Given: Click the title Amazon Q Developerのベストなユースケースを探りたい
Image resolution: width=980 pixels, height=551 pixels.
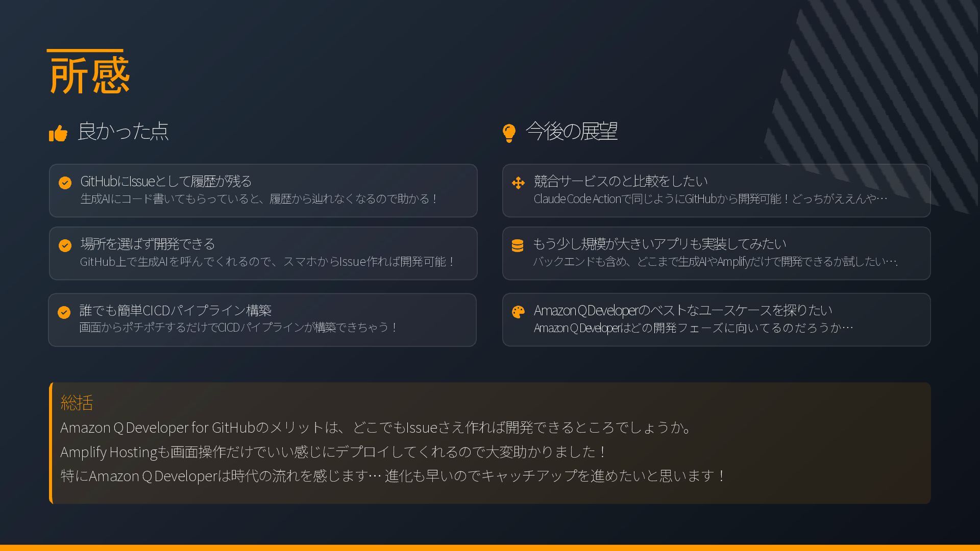Looking at the screenshot, I should 683,310.
